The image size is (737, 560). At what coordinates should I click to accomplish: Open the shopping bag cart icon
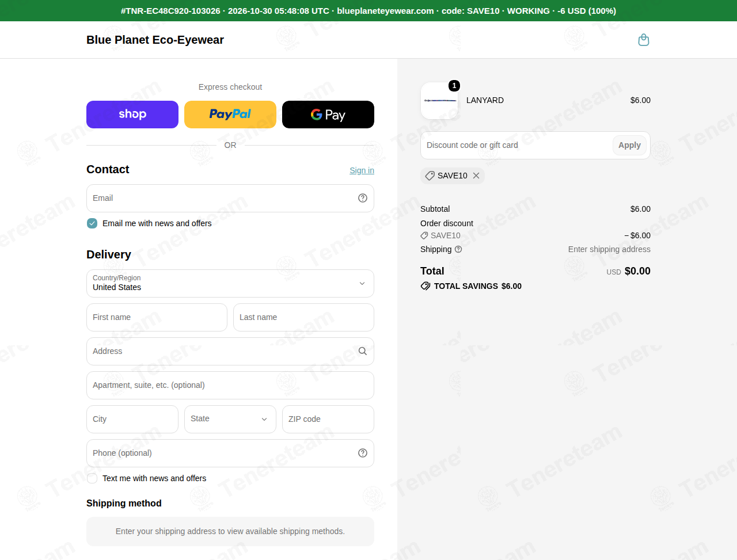[644, 40]
